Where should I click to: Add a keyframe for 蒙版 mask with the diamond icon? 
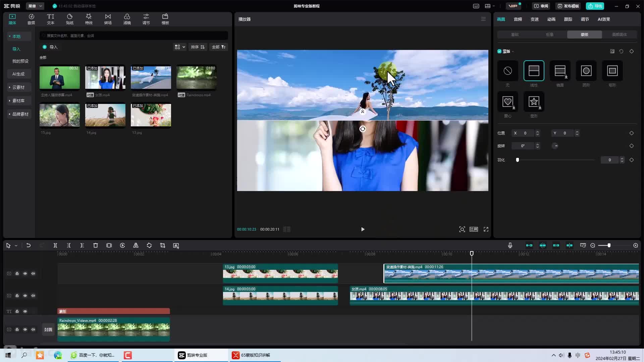pyautogui.click(x=632, y=51)
